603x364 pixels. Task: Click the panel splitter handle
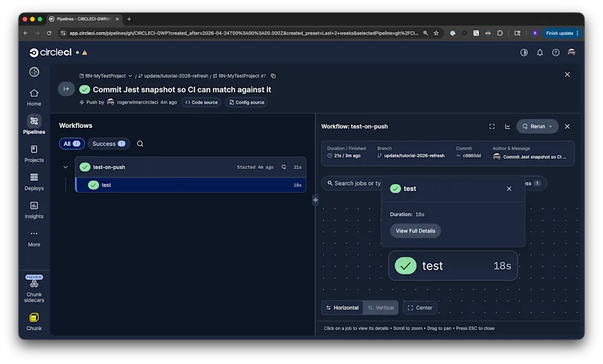(x=316, y=200)
